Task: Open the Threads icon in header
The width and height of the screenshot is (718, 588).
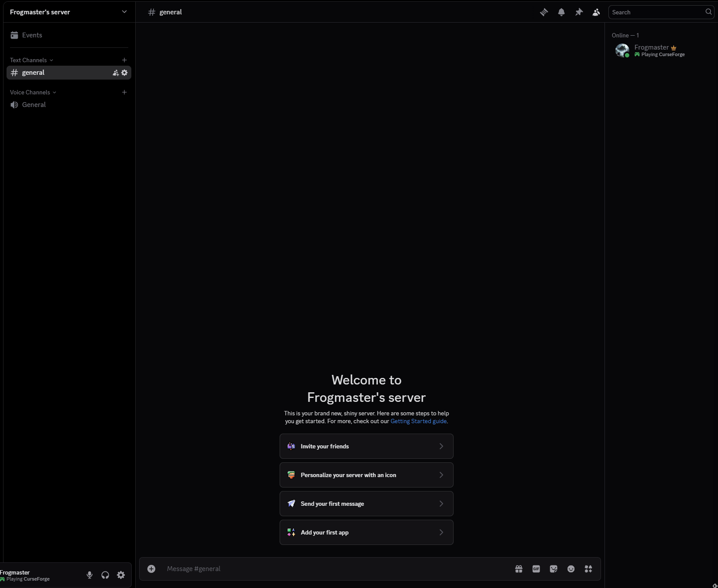Action: coord(544,12)
